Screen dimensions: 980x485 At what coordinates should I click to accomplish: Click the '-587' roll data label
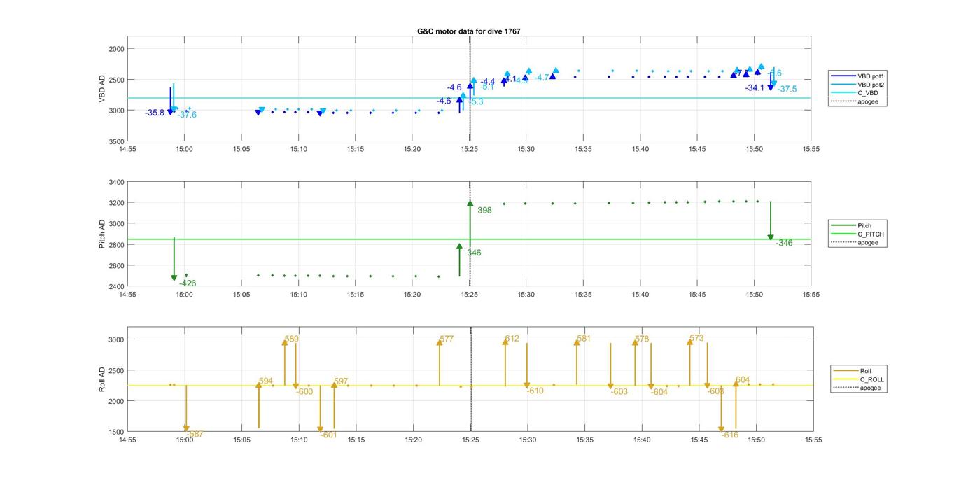pos(195,434)
